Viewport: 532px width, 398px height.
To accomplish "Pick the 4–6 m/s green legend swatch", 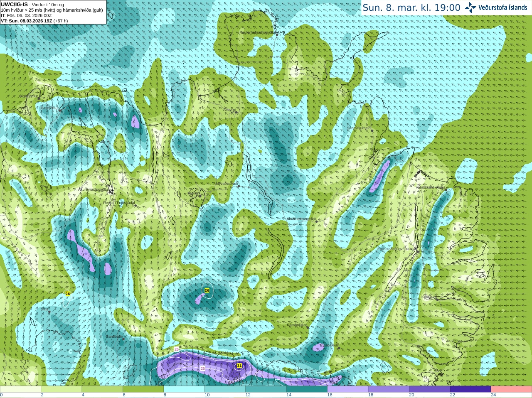I will click(x=102, y=389).
